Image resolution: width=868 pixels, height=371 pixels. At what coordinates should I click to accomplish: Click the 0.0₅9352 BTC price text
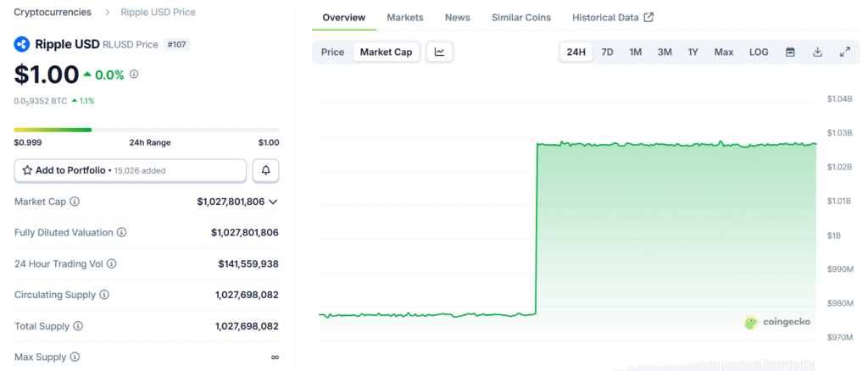41,101
